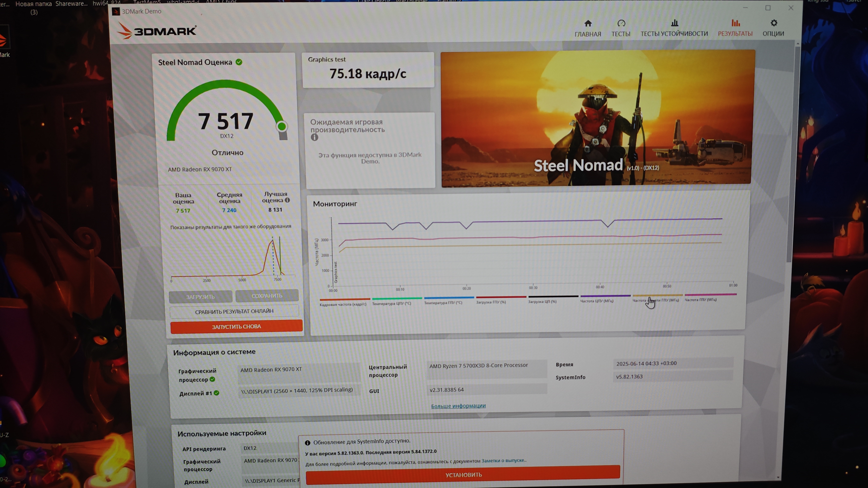Click info icon next to Лучшая оценка
The height and width of the screenshot is (488, 868).
[x=287, y=200]
